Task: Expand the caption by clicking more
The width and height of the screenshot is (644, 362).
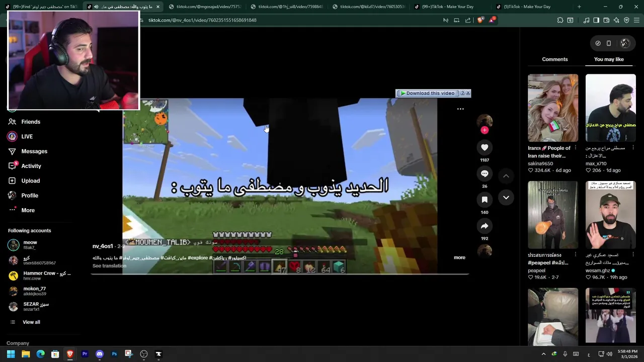Action: tap(459, 257)
